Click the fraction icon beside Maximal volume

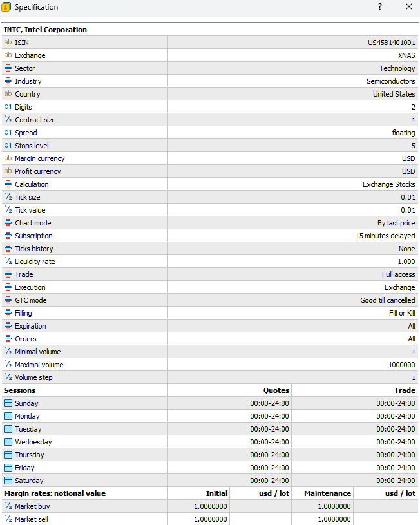[x=8, y=365]
